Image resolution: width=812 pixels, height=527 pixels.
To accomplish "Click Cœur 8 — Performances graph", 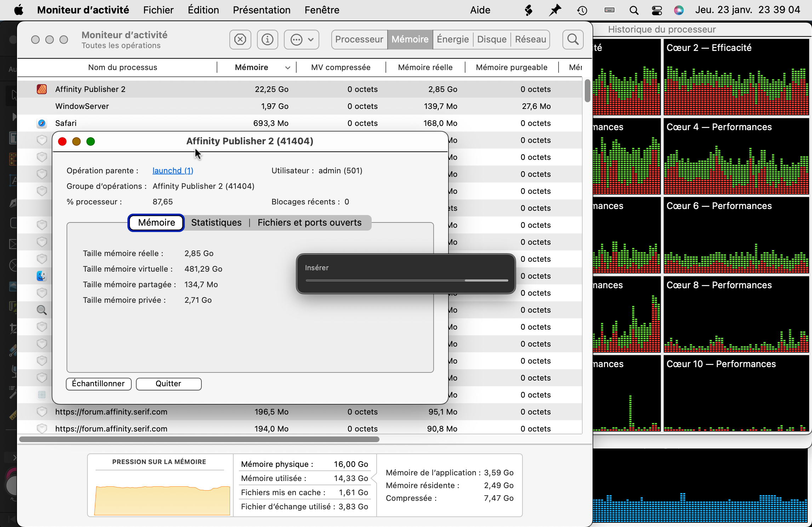I will click(x=736, y=314).
